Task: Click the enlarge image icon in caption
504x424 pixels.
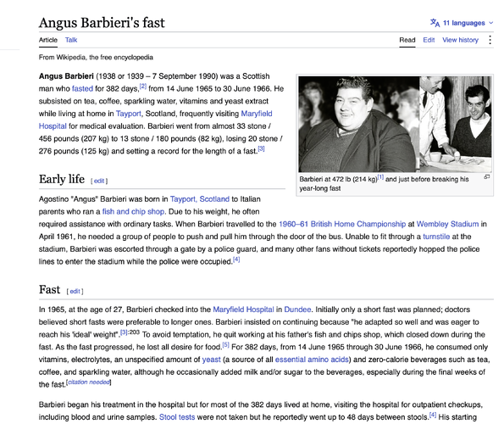Action: point(487,177)
